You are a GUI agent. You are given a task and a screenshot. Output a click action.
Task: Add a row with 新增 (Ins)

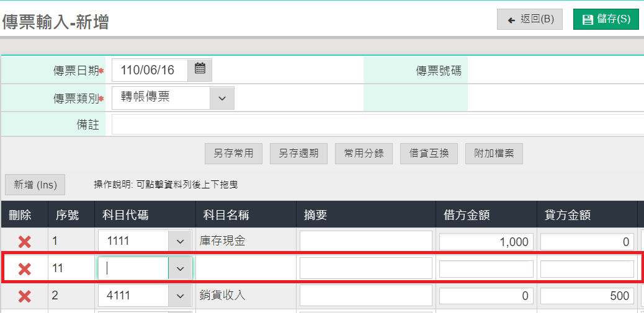click(35, 185)
